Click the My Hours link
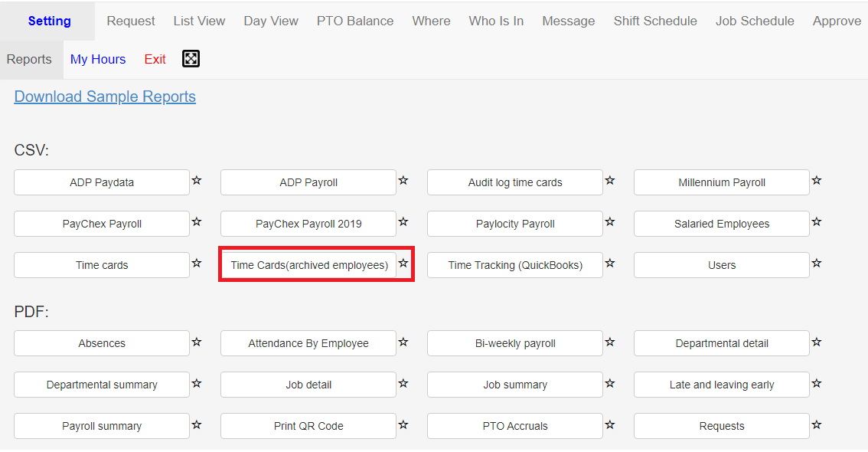Image resolution: width=868 pixels, height=452 pixels. point(98,59)
